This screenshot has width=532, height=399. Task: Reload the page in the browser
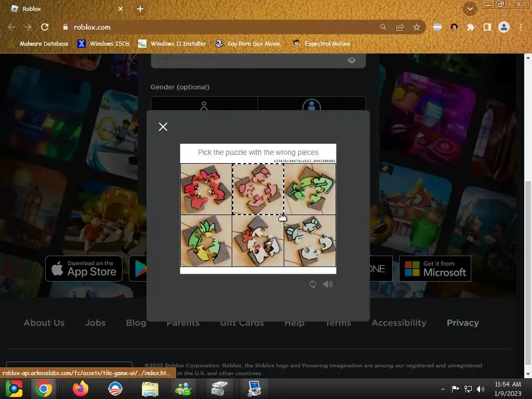pos(45,27)
